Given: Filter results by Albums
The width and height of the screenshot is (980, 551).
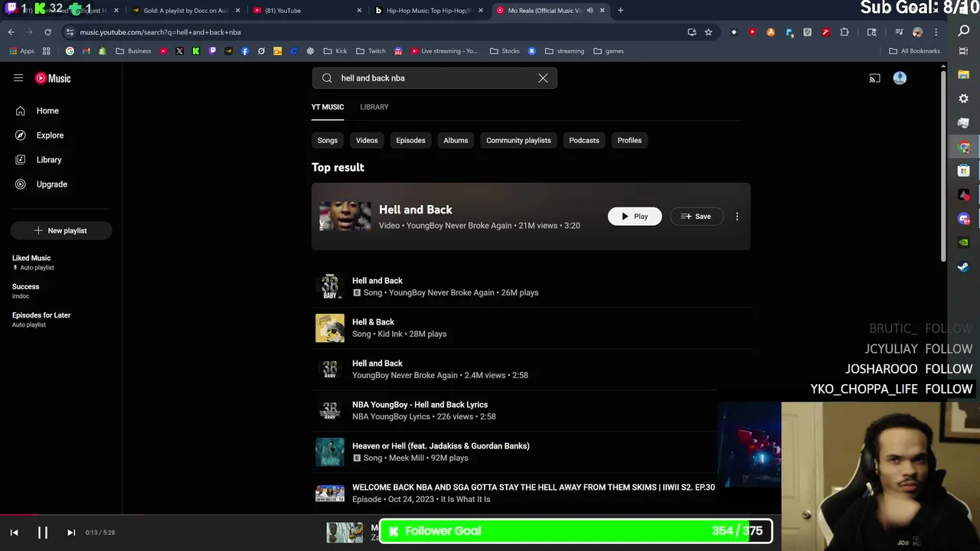Looking at the screenshot, I should click(x=456, y=140).
